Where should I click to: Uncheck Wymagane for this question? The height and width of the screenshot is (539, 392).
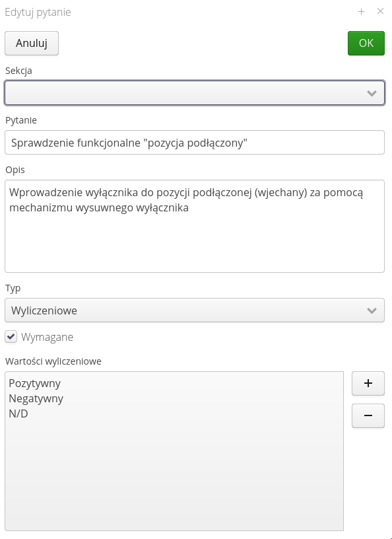(11, 337)
